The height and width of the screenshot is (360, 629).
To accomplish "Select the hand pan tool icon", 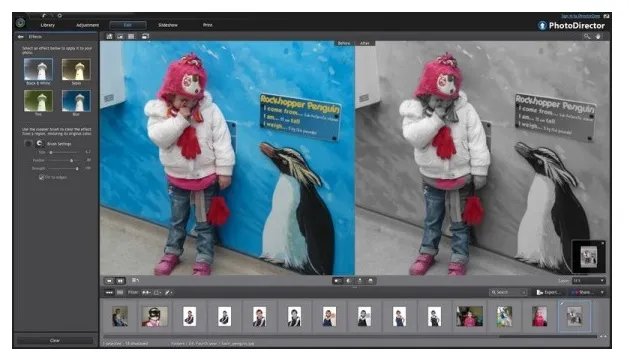I will [598, 36].
